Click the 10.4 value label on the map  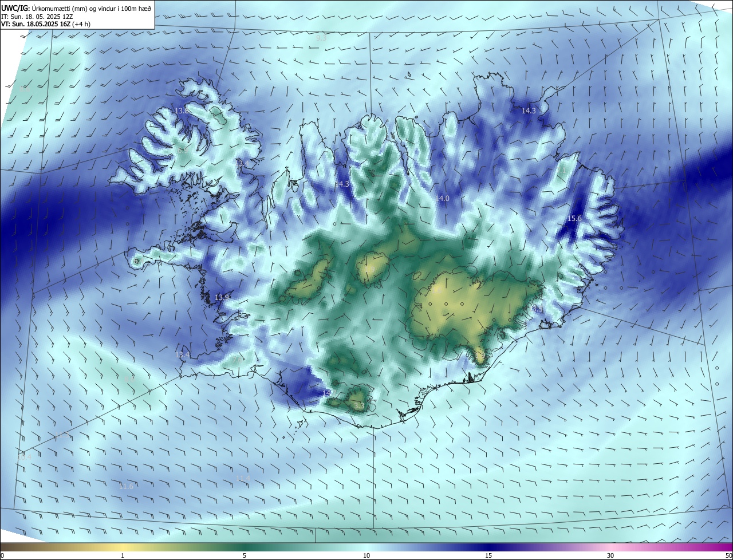click(25, 457)
